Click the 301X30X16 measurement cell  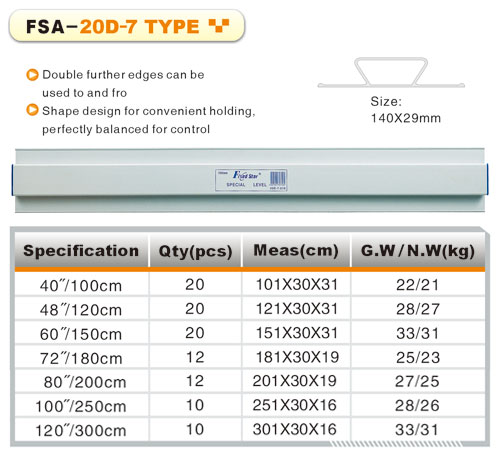[296, 429]
